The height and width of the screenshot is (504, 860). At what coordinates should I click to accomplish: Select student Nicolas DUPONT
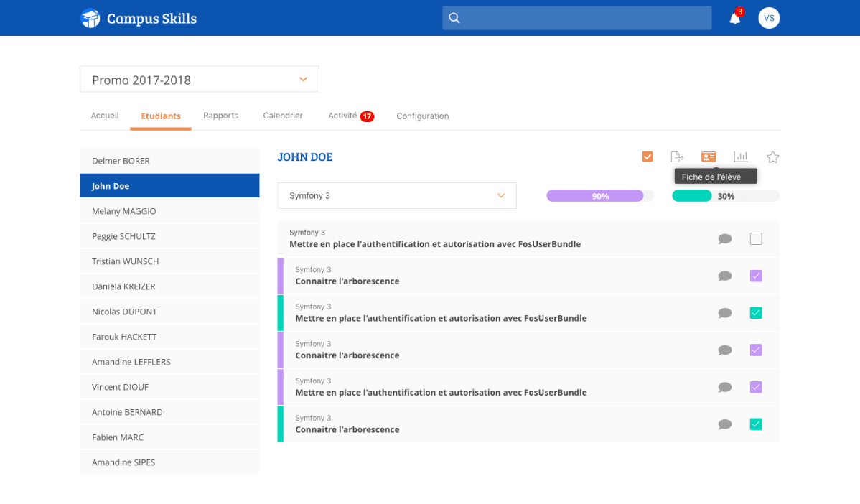(x=169, y=312)
